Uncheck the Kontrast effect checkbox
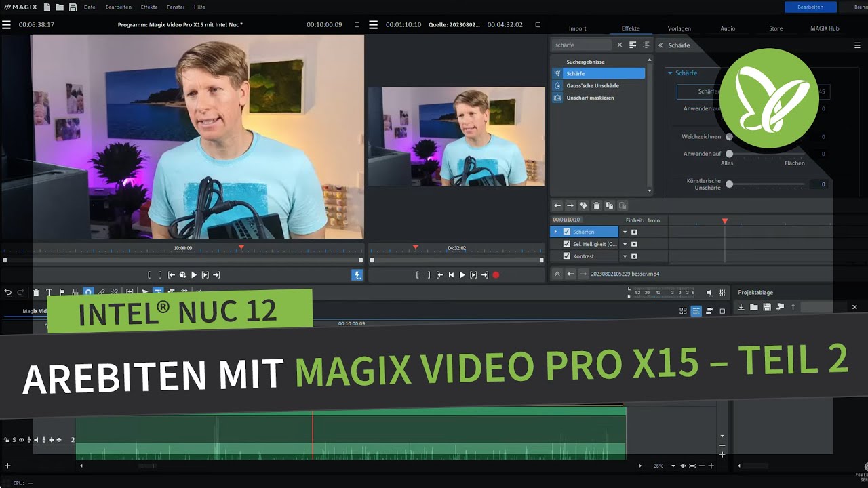Viewport: 868px width, 488px height. pyautogui.click(x=567, y=256)
